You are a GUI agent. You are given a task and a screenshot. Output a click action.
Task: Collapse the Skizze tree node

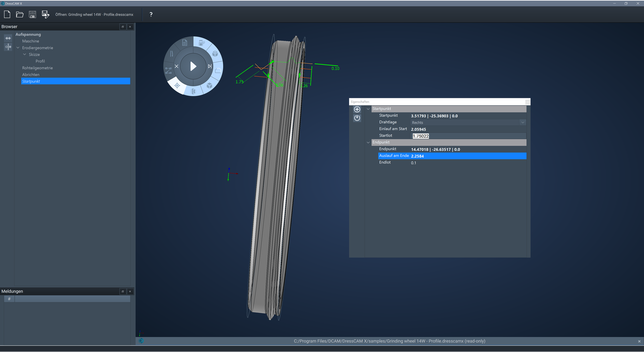24,55
